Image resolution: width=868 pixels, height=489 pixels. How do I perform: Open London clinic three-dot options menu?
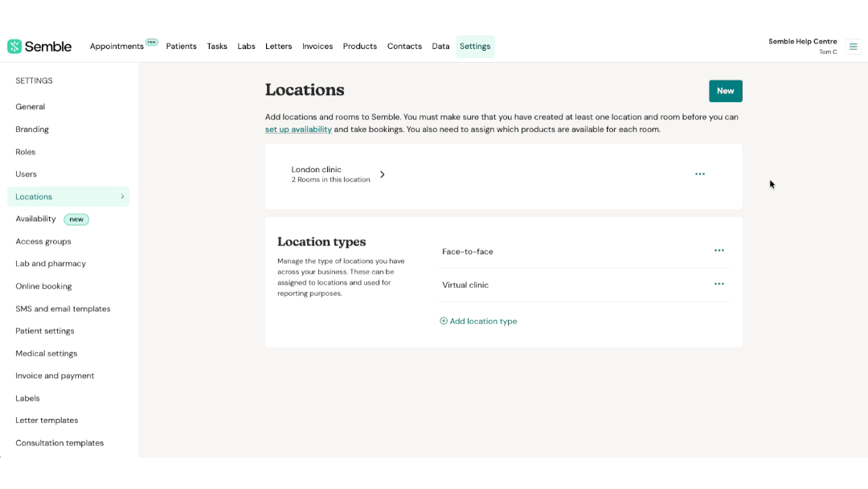(700, 174)
